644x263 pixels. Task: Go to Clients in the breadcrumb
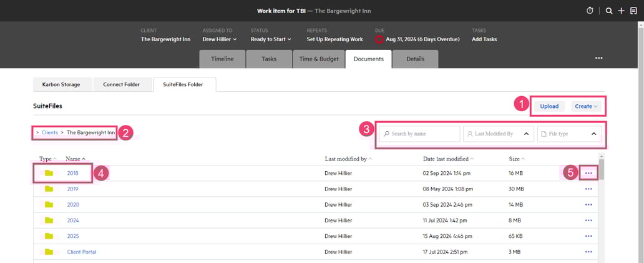pyautogui.click(x=50, y=132)
